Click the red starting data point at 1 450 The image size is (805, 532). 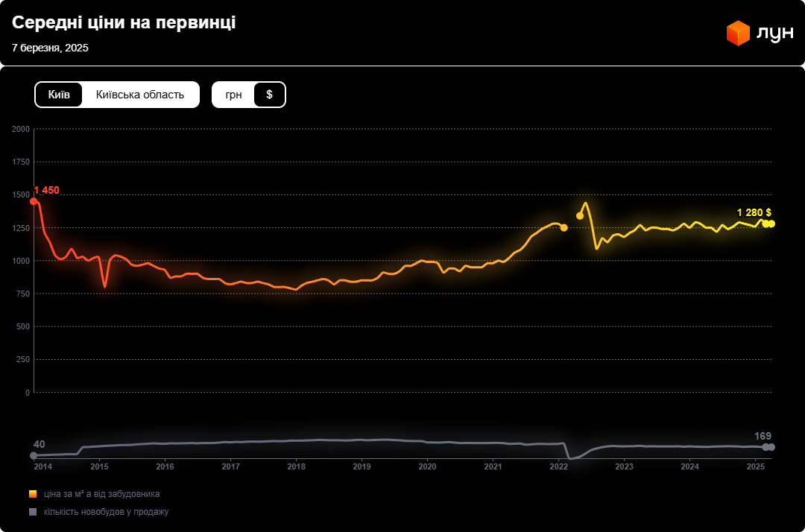pos(34,201)
